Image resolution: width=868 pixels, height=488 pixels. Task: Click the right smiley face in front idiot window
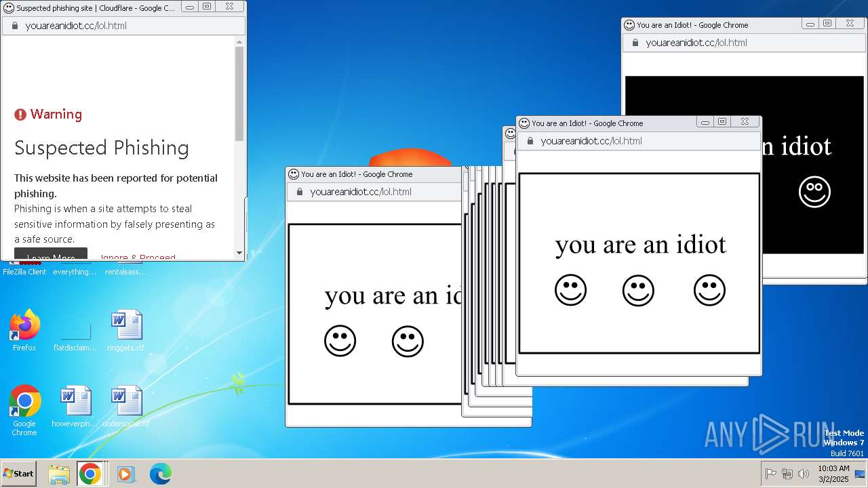(709, 290)
